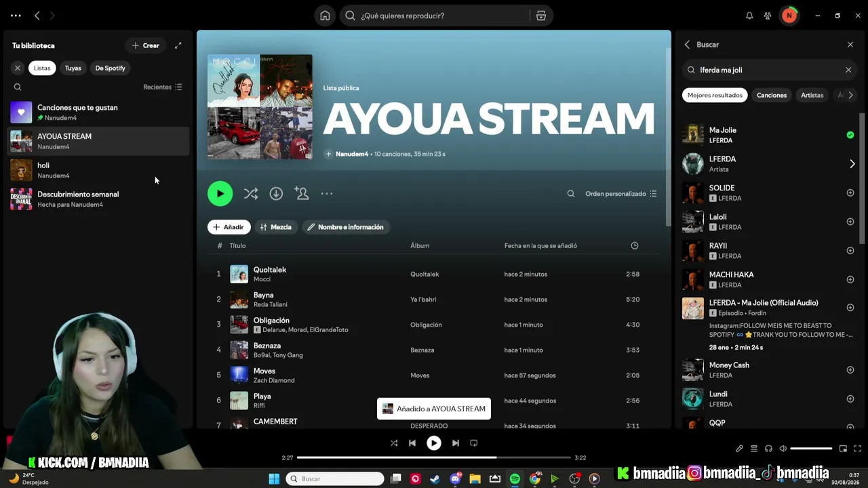Invite collaborators to the playlist

[x=302, y=194]
